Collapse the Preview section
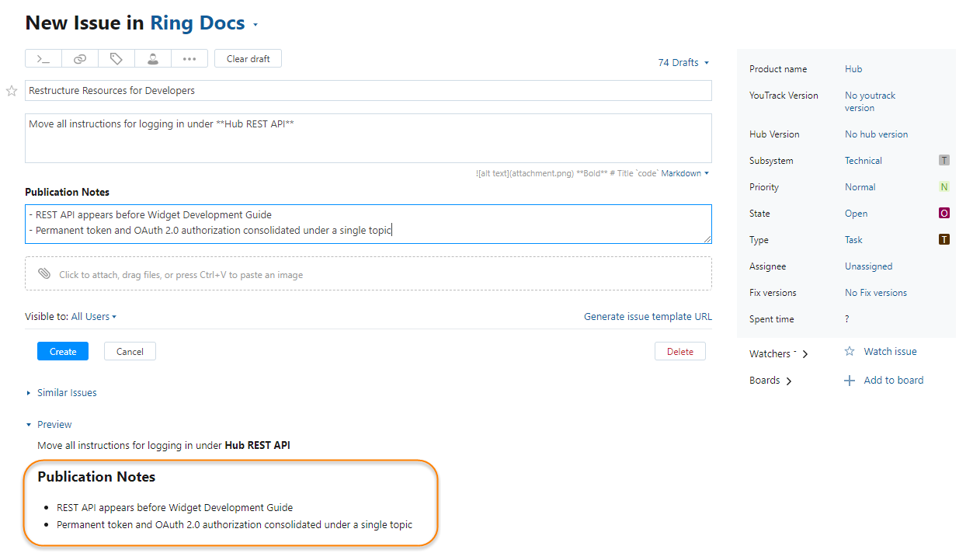This screenshot has width=980, height=560. (x=29, y=425)
